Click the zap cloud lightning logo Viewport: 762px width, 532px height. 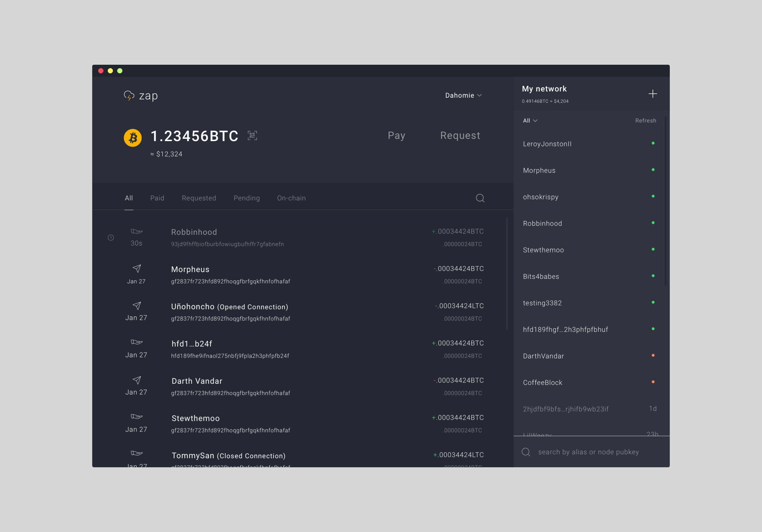click(x=129, y=96)
